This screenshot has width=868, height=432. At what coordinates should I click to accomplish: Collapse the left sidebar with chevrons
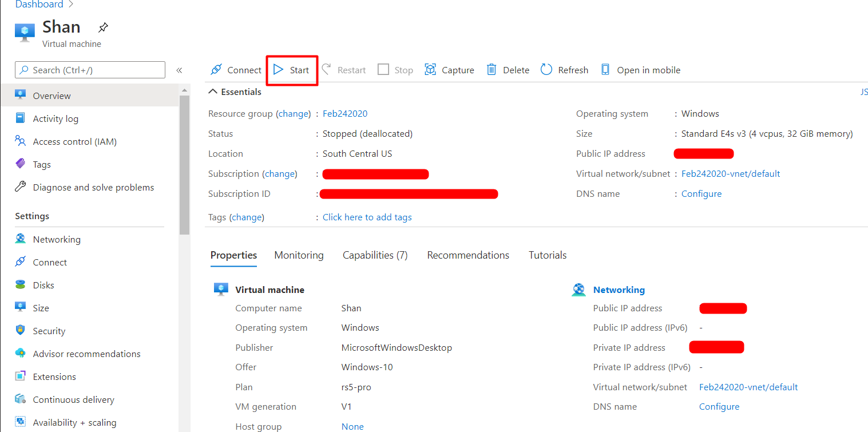(x=179, y=70)
